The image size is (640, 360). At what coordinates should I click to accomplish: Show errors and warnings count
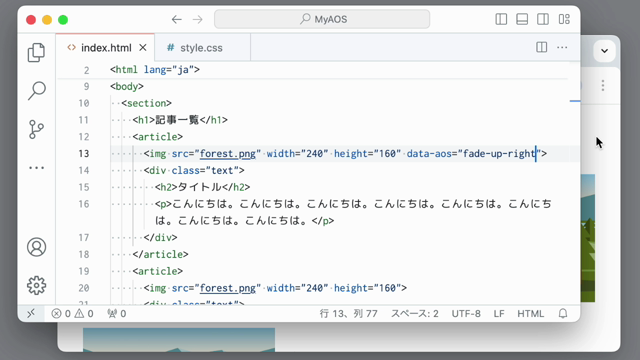(72, 313)
